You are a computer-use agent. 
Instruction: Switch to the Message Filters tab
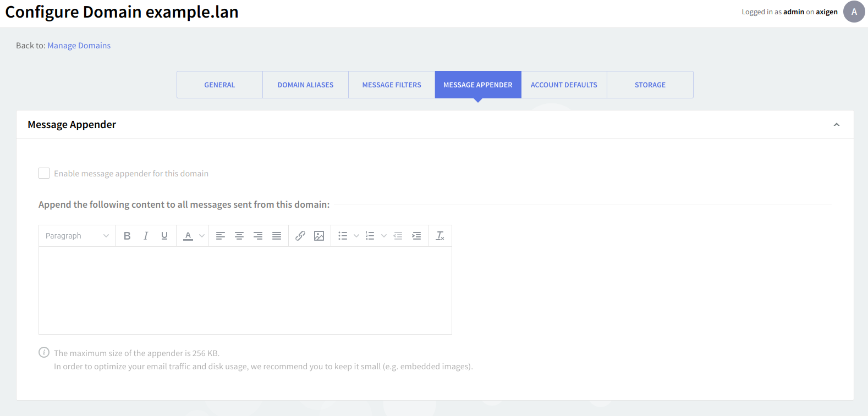tap(392, 85)
